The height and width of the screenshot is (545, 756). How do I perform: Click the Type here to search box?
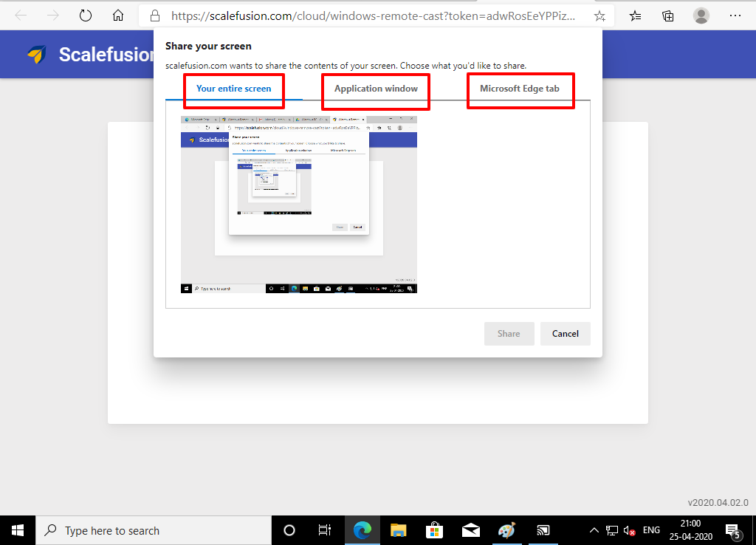pos(154,530)
